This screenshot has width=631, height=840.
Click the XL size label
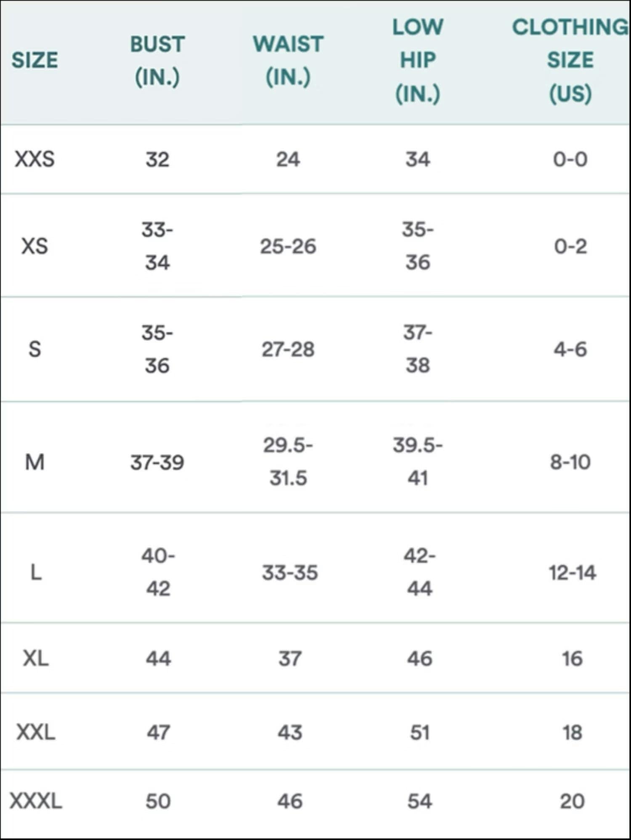pyautogui.click(x=36, y=658)
